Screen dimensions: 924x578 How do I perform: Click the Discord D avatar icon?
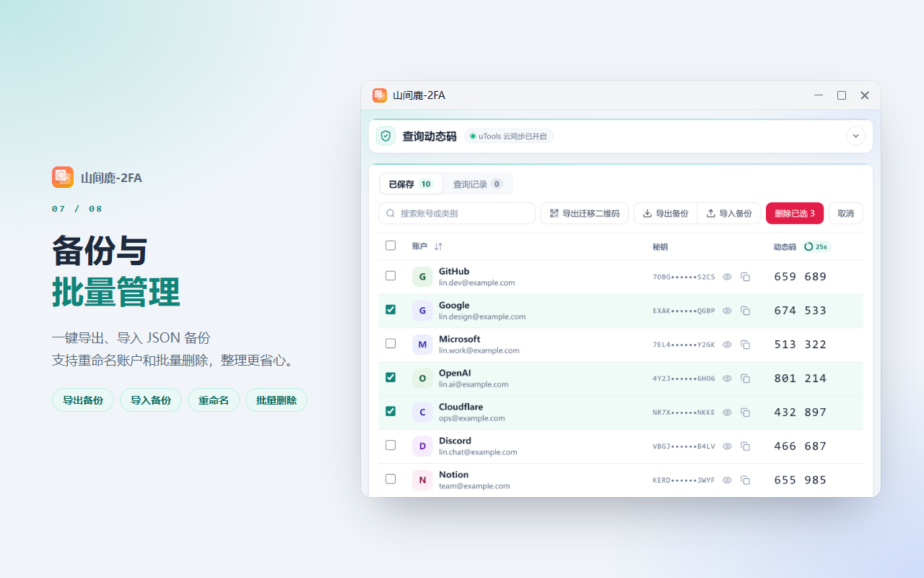422,447
